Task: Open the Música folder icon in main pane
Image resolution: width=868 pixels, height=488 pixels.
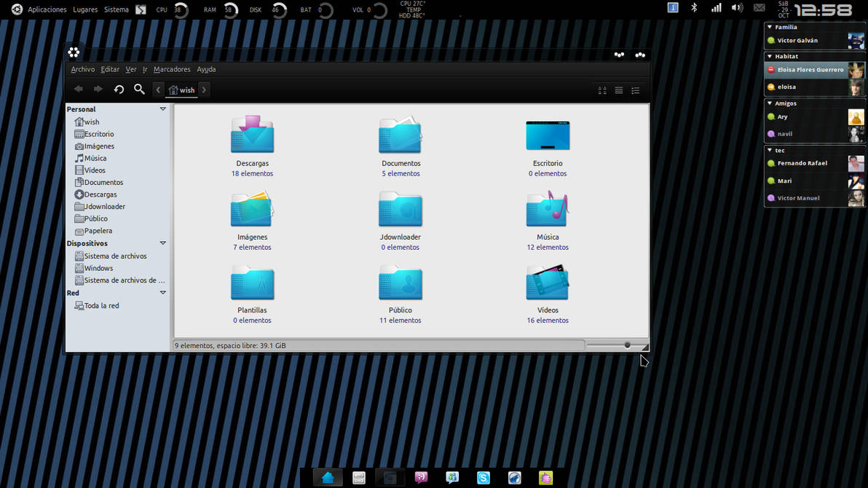Action: coord(548,208)
